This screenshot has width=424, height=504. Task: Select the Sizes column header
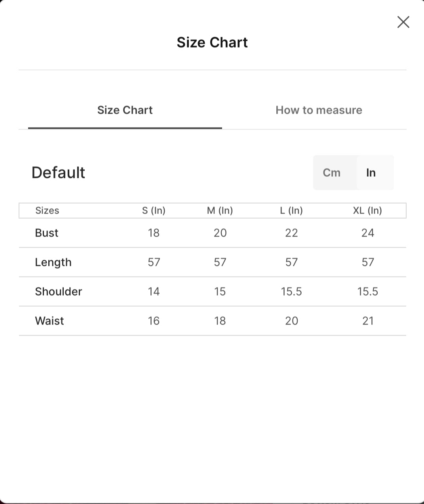(47, 210)
